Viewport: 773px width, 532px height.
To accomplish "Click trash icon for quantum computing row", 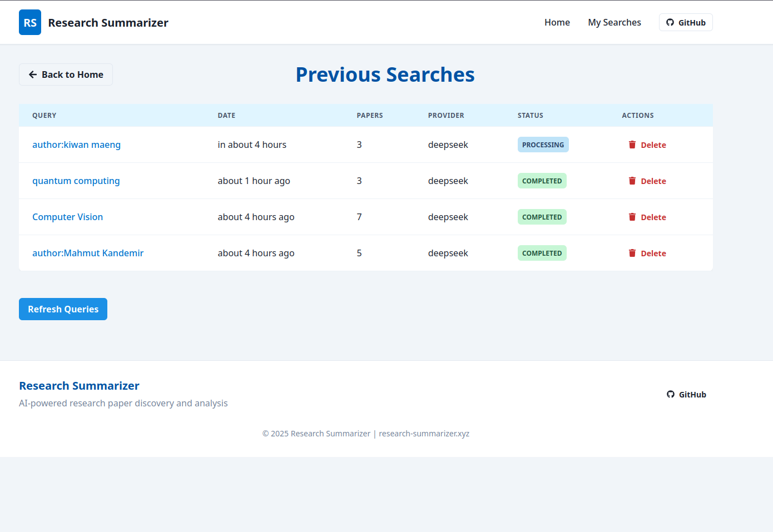I will coord(632,181).
